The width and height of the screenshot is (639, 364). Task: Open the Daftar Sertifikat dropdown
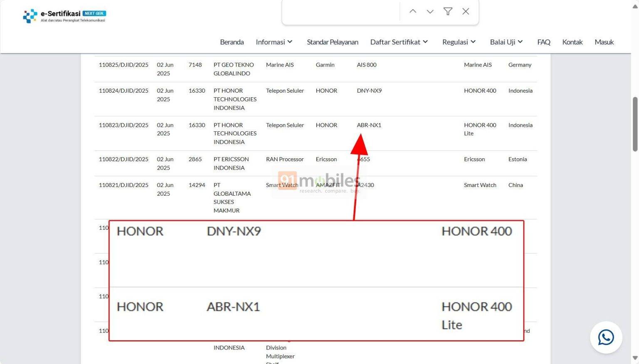398,42
